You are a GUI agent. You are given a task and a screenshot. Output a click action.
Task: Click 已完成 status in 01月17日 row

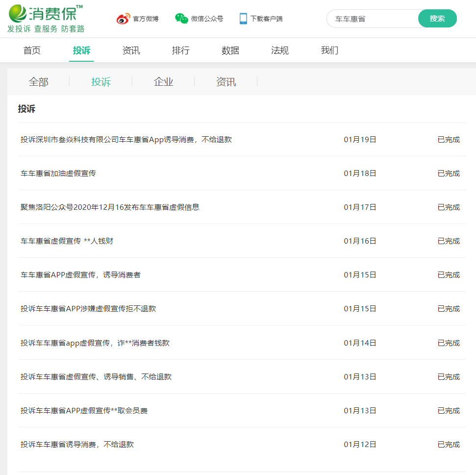click(x=449, y=207)
